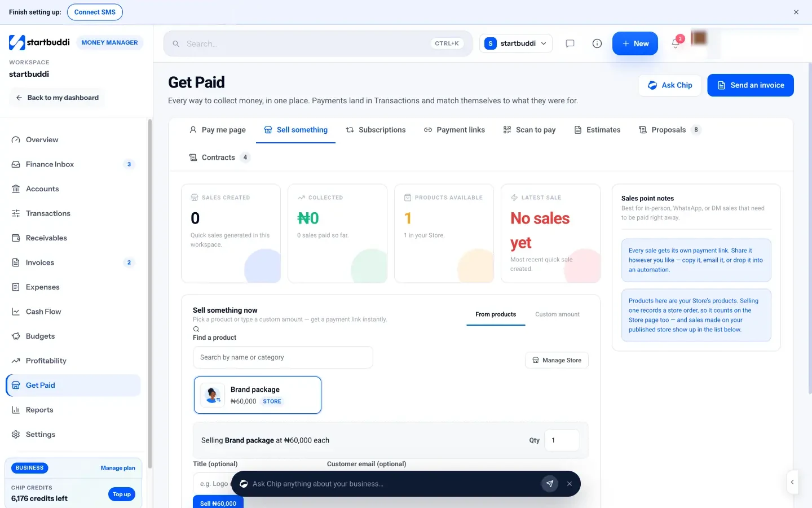Open the Proposals tab
The width and height of the screenshot is (812, 508).
[670, 130]
